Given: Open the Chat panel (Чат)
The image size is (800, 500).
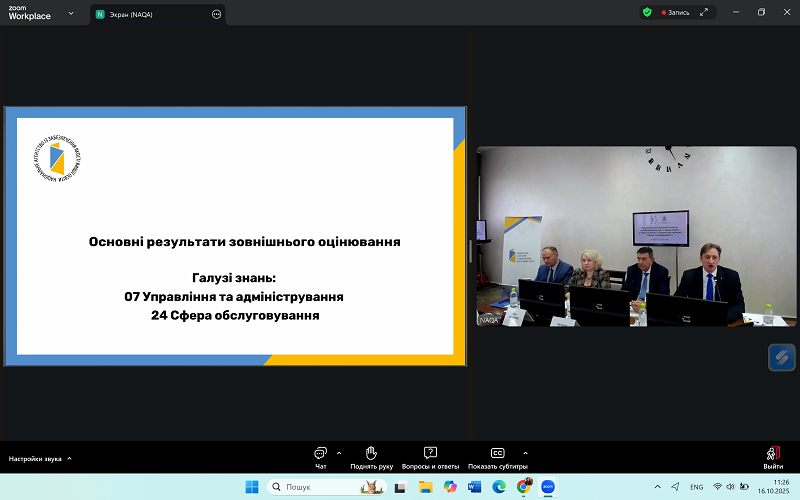Looking at the screenshot, I should [320, 457].
